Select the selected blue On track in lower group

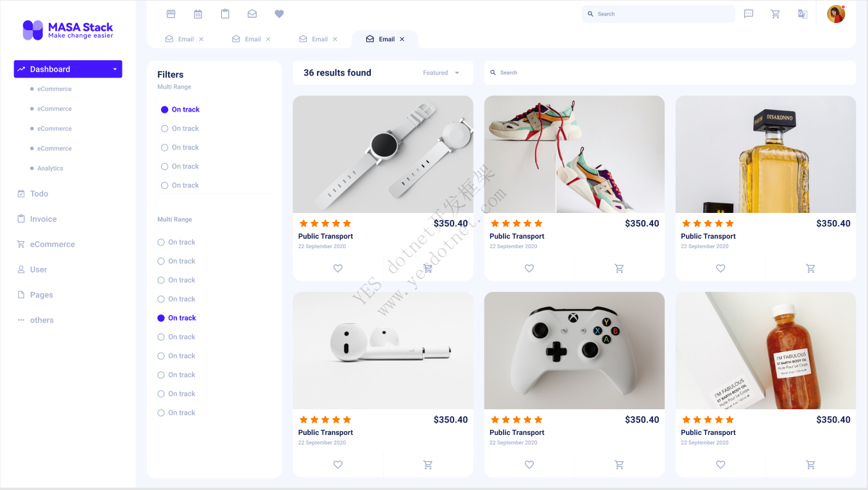176,318
